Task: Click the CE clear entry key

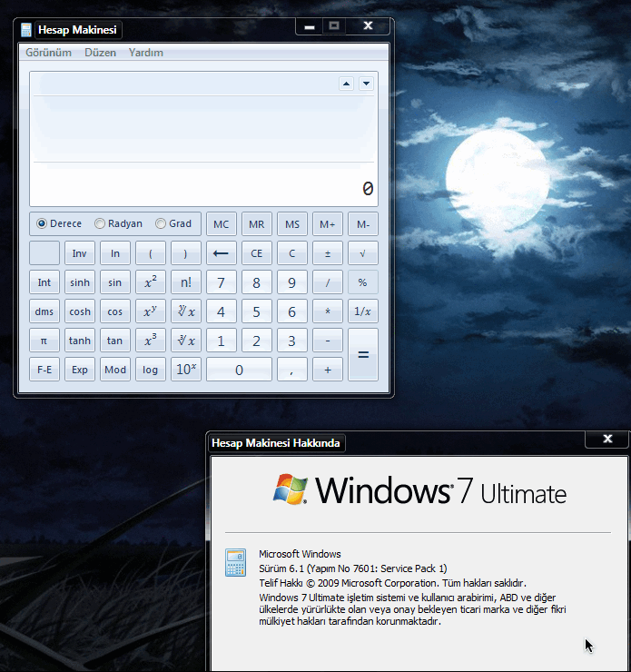Action: coord(257,253)
